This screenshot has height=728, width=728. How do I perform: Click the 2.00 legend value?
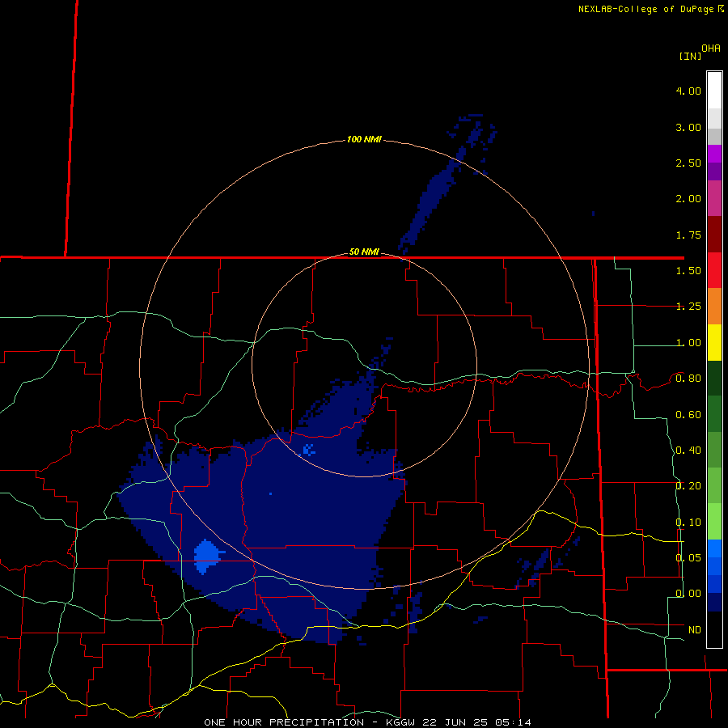688,199
